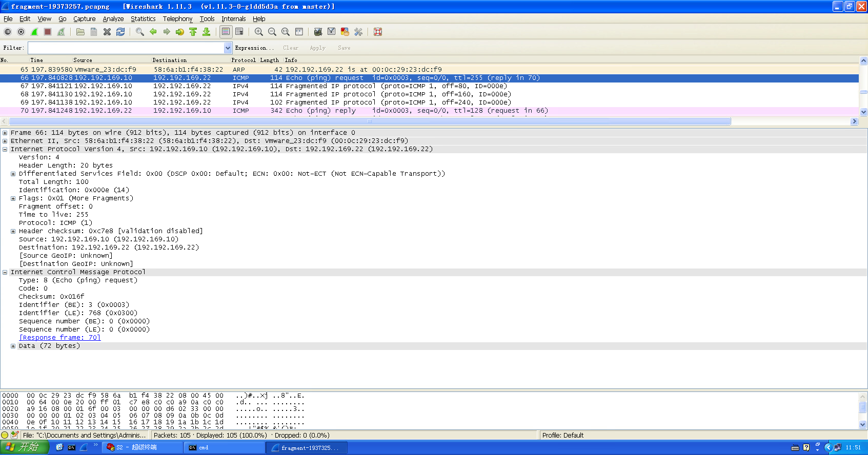Expand the Ethernet II details
868x455 pixels.
click(5, 141)
